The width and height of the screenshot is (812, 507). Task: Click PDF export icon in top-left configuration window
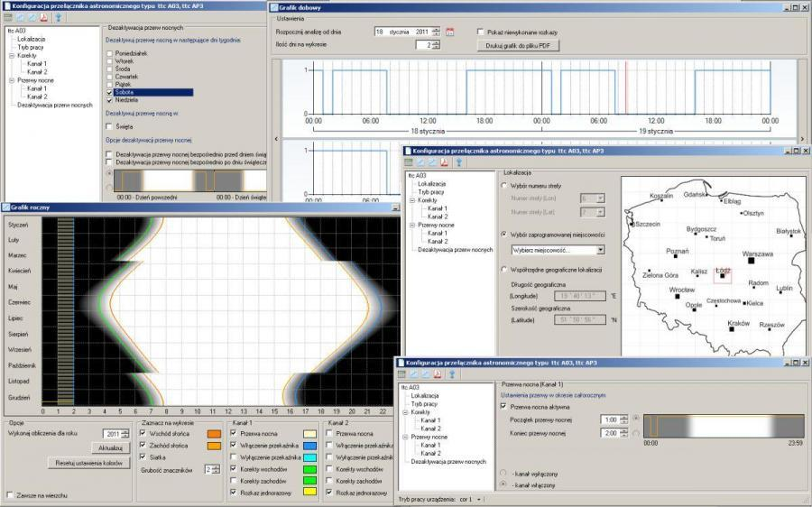tap(45, 16)
